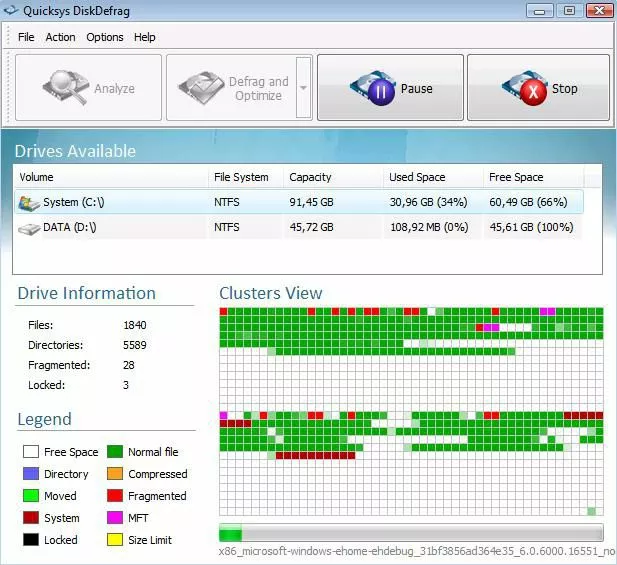Maximize the DiskDefrag window
The image size is (617, 565).
[x=569, y=11]
